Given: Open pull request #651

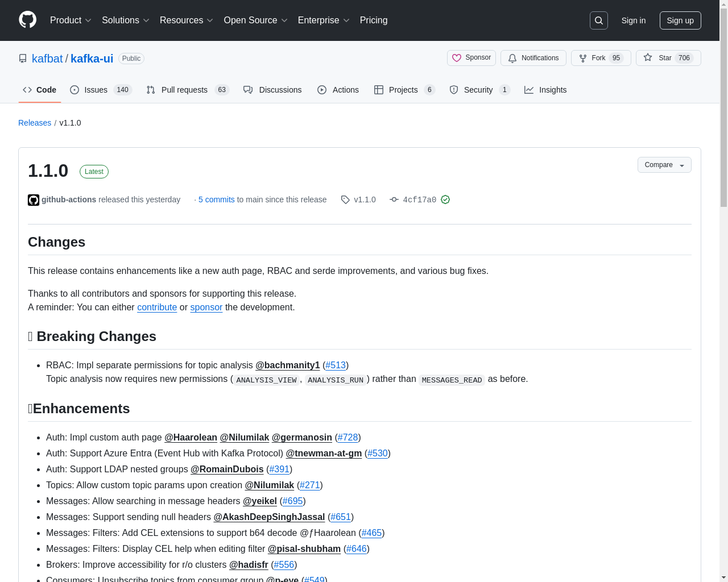Looking at the screenshot, I should pos(341,517).
